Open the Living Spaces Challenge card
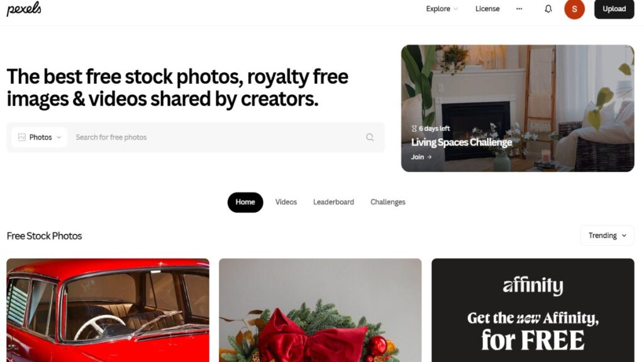This screenshot has height=362, width=644. pos(518,108)
